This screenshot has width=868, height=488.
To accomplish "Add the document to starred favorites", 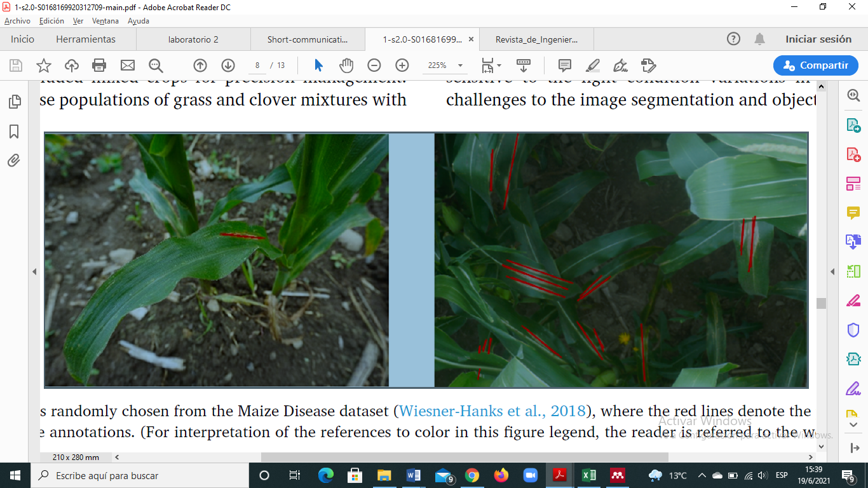I will point(43,65).
